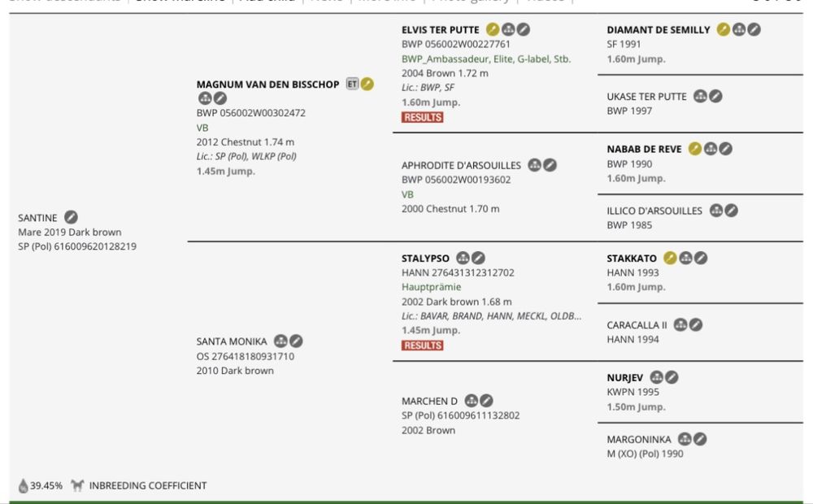Screen dimensions: 813x504
Task: Click the ET badge next to Magnum van den Bisschop
Action: click(x=352, y=84)
